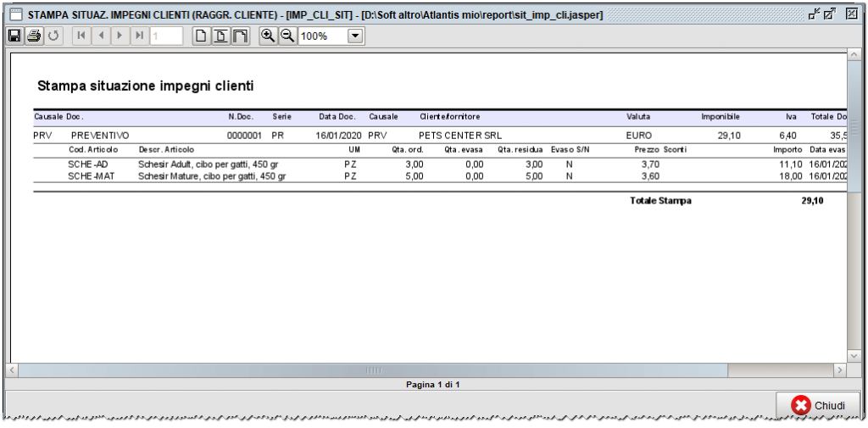The image size is (868, 428).
Task: Advance to the next report page
Action: [x=120, y=36]
